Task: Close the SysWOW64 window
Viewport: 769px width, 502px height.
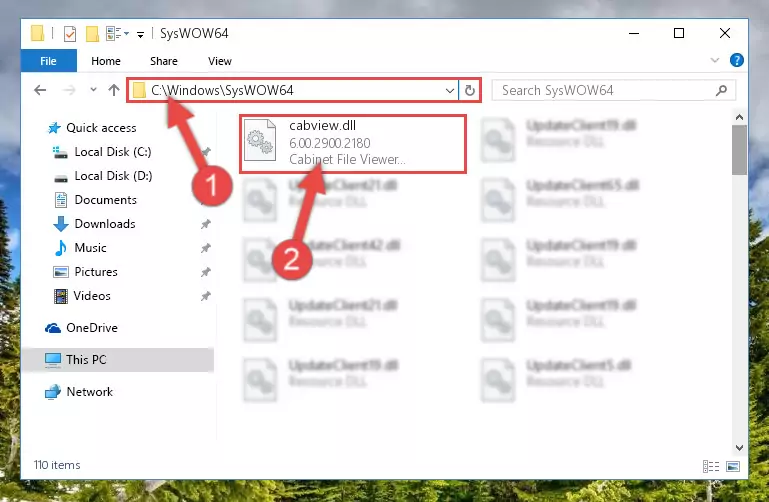Action: click(725, 33)
